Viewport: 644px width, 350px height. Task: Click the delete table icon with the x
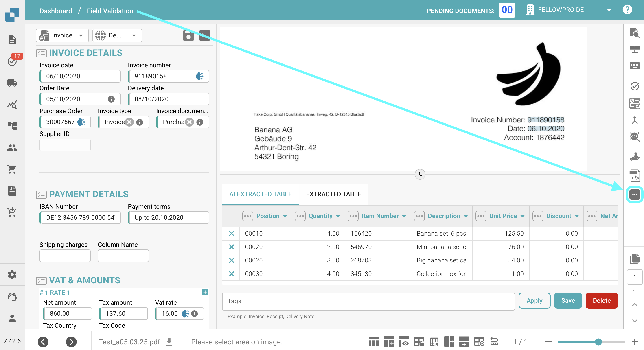434,341
